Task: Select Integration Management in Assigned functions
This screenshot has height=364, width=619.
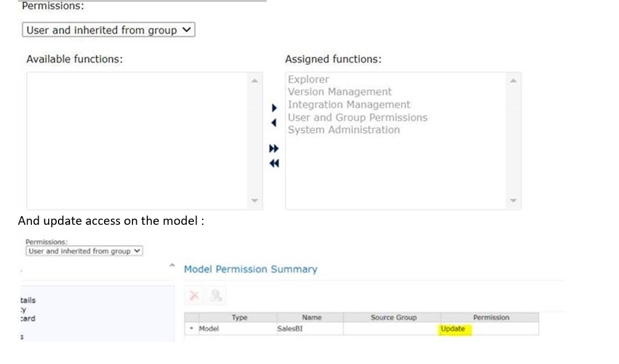Action: click(349, 105)
